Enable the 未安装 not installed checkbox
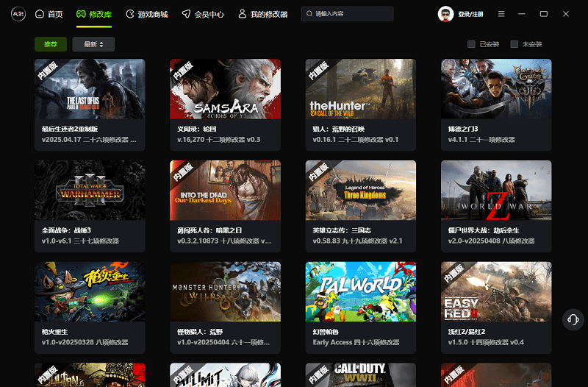Screen dimensions: 588x387 coord(514,44)
